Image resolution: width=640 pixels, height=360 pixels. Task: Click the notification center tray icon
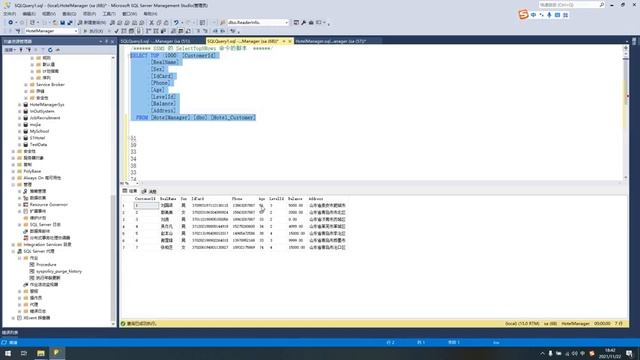629,353
